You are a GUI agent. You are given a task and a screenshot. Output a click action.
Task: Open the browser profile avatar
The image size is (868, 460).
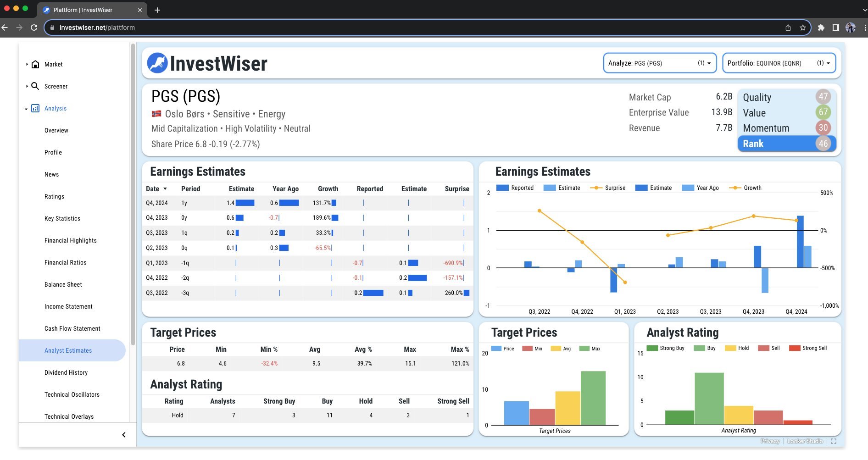(x=851, y=28)
